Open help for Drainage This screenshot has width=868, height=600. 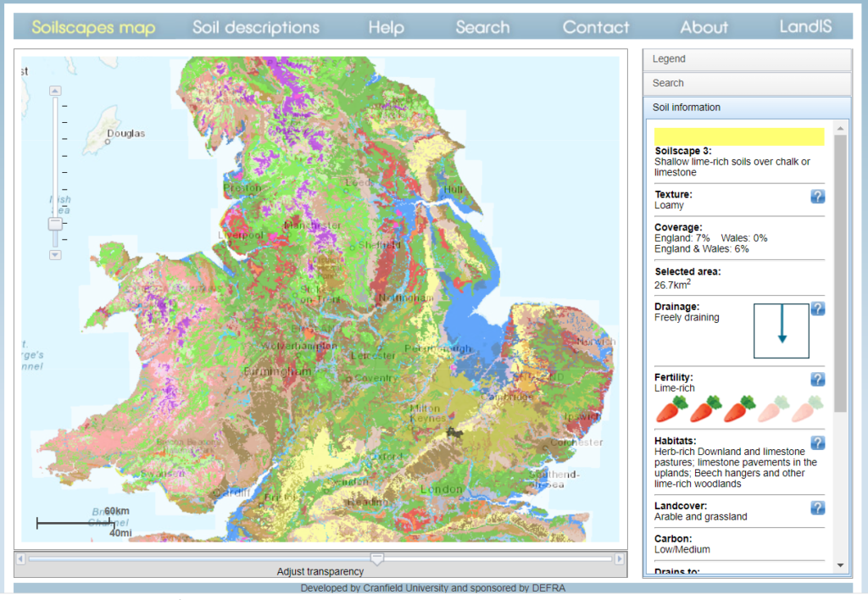point(818,308)
